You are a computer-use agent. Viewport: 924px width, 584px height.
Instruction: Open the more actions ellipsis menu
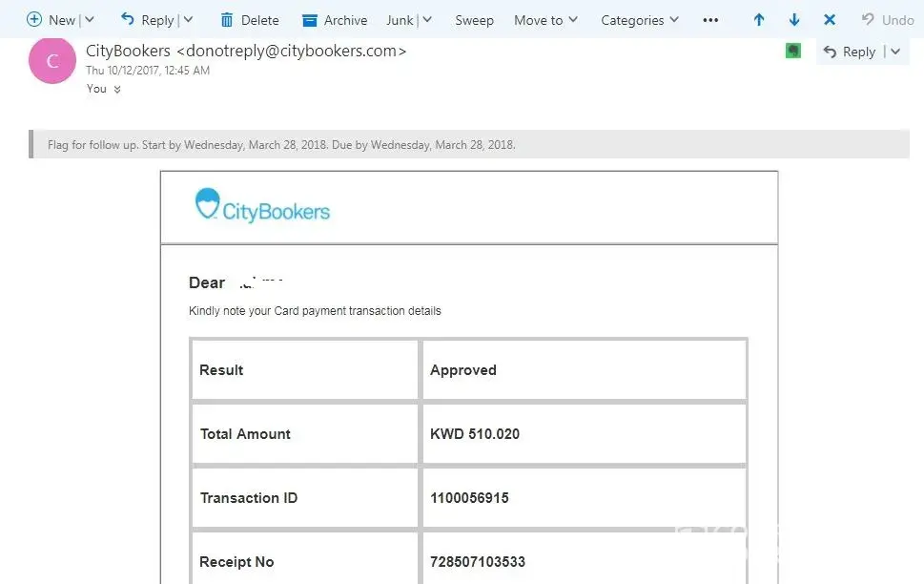click(710, 20)
